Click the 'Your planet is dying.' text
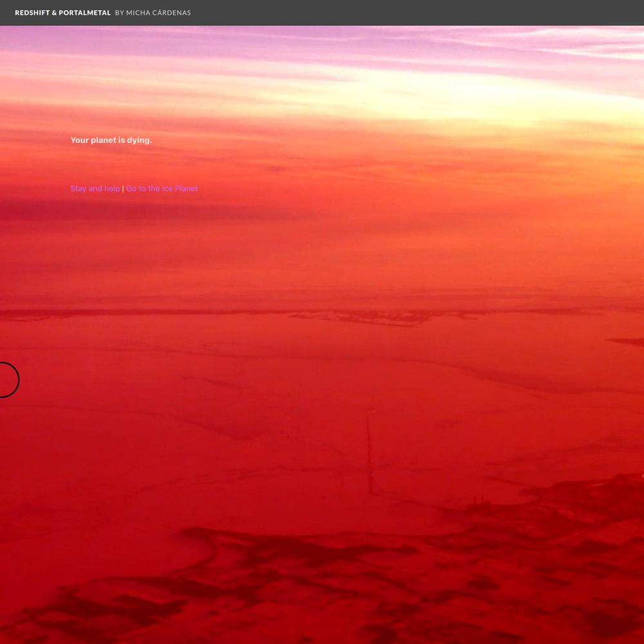 (111, 140)
